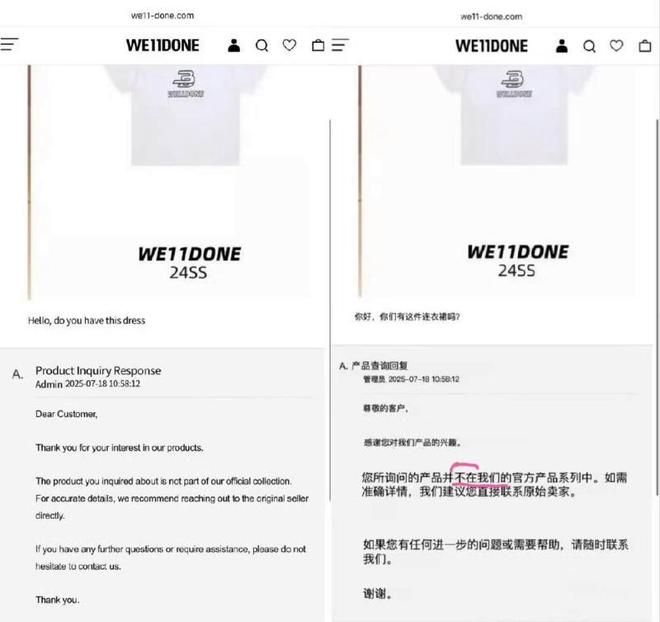The image size is (660, 622).
Task: Open hamburger menu in right screenshot
Action: click(340, 45)
